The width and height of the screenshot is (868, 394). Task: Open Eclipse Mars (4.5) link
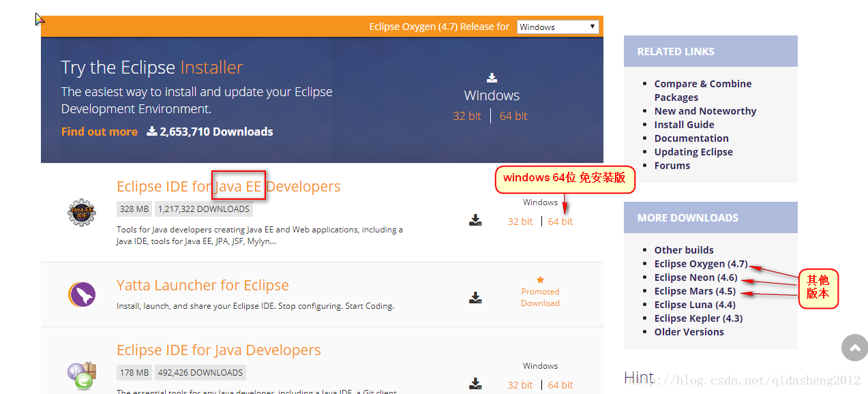[695, 291]
